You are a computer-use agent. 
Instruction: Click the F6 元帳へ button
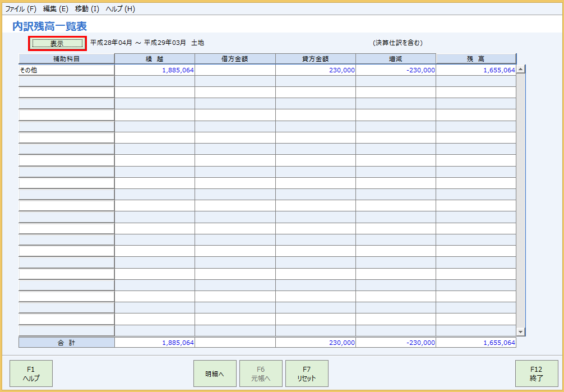click(x=261, y=373)
